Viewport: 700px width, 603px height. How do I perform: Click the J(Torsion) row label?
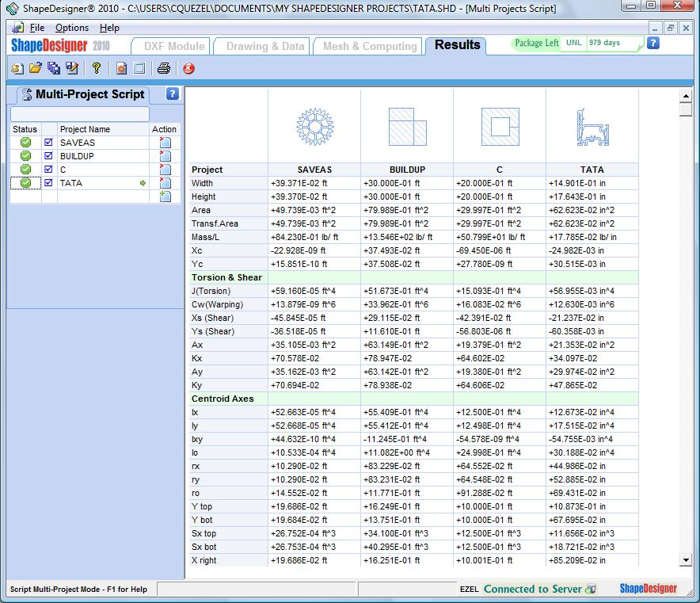[x=211, y=291]
